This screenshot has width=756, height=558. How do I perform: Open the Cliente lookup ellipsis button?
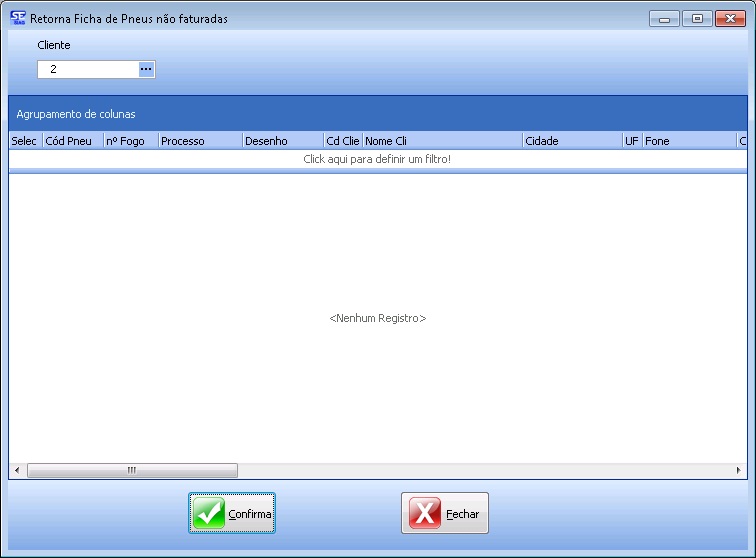(x=146, y=69)
